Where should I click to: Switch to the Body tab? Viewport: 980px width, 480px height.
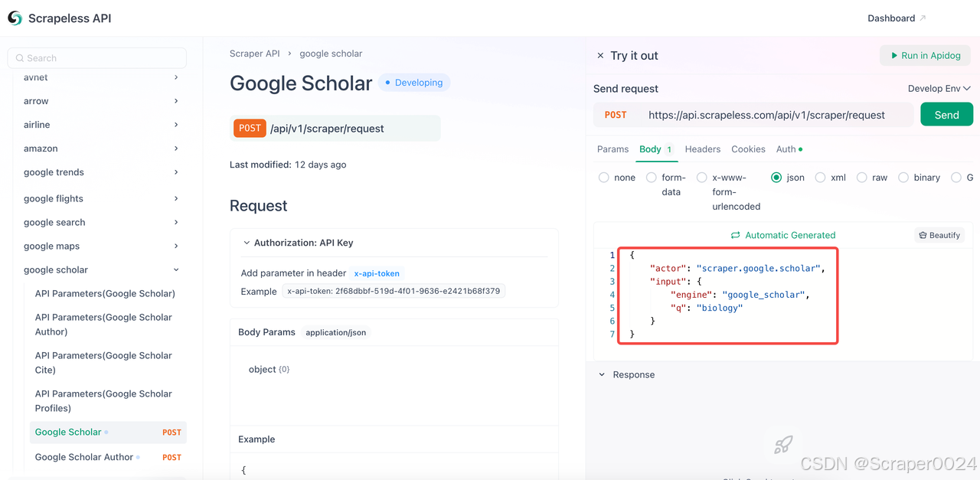pos(656,149)
